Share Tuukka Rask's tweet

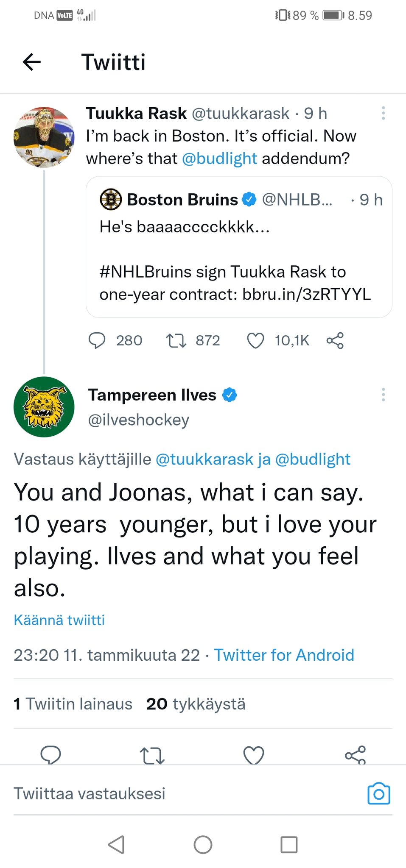pos(335,340)
